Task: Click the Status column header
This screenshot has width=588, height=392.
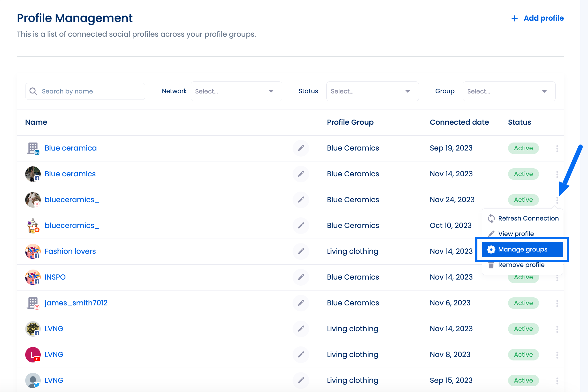Action: click(520, 122)
